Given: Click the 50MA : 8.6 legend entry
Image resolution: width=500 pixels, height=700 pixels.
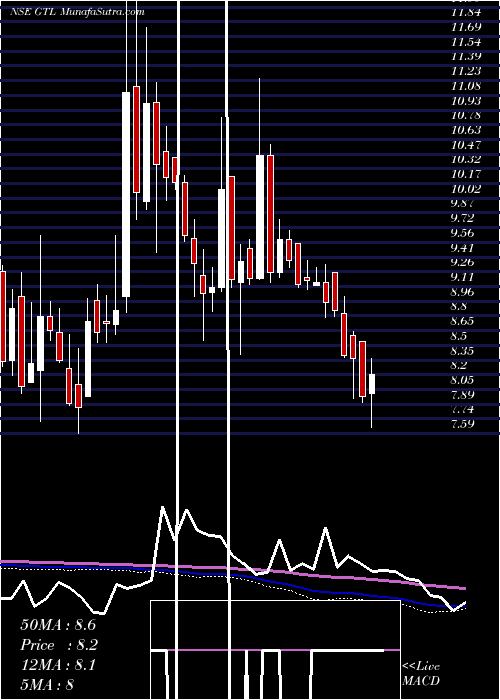Looking at the screenshot, I should (x=58, y=625).
